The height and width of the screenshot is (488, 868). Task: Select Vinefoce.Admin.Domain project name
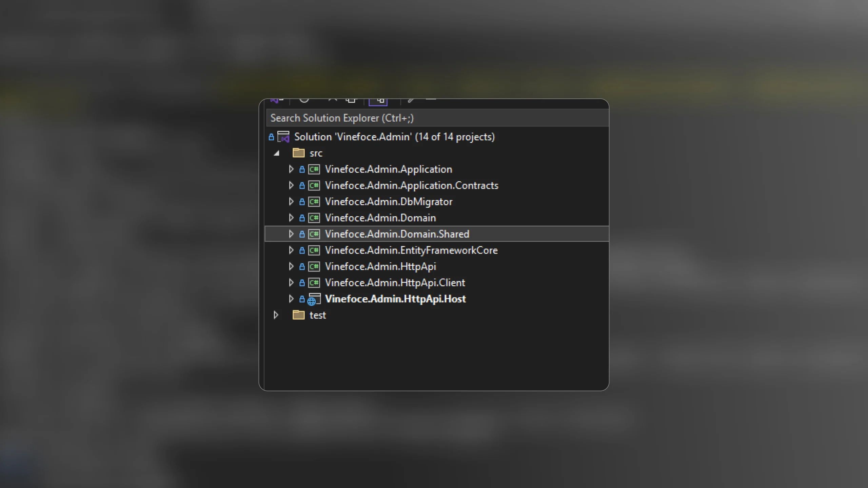[380, 218]
